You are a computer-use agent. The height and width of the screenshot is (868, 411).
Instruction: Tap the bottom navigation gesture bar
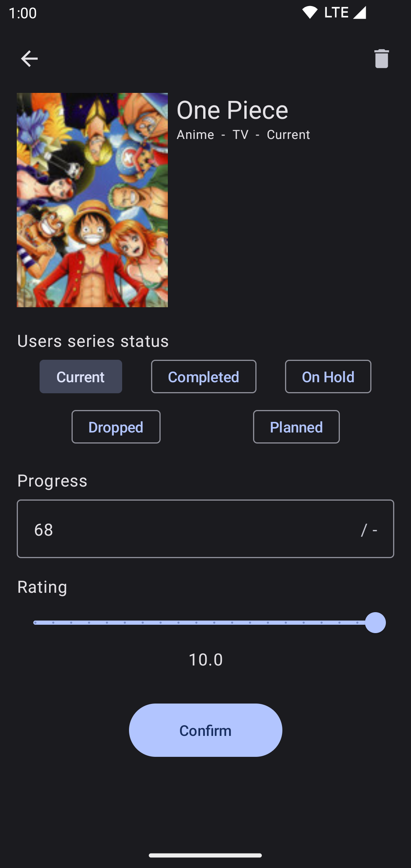point(205,855)
